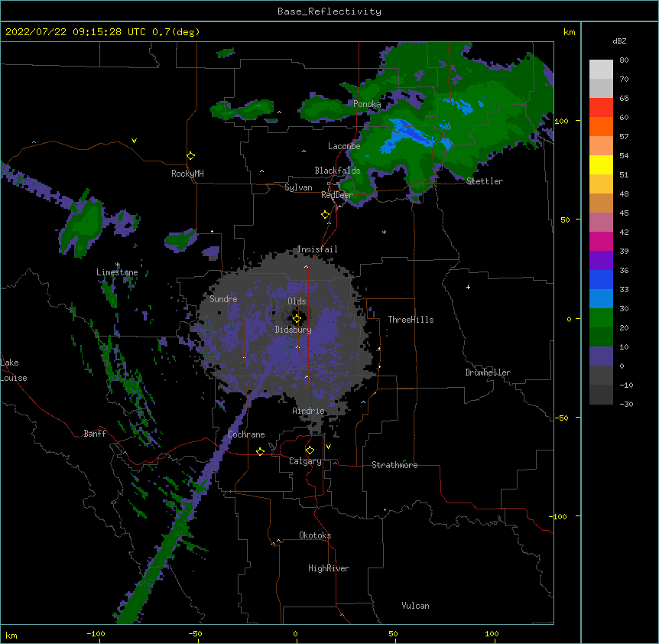Click the ThreeHills label
This screenshot has width=659, height=644.
pyautogui.click(x=411, y=320)
